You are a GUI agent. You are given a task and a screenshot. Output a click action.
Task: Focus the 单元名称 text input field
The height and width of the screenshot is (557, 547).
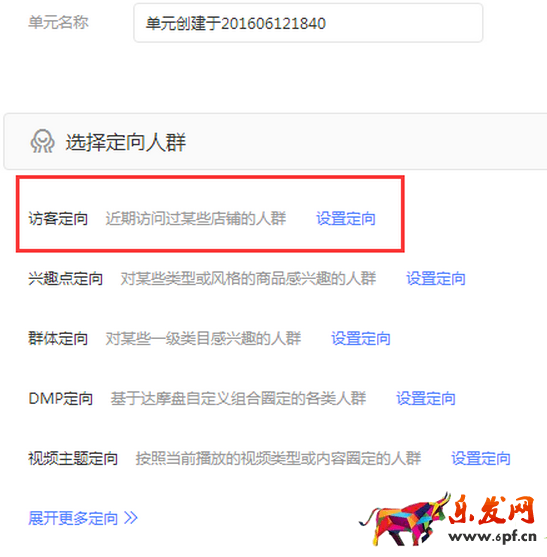tap(308, 23)
